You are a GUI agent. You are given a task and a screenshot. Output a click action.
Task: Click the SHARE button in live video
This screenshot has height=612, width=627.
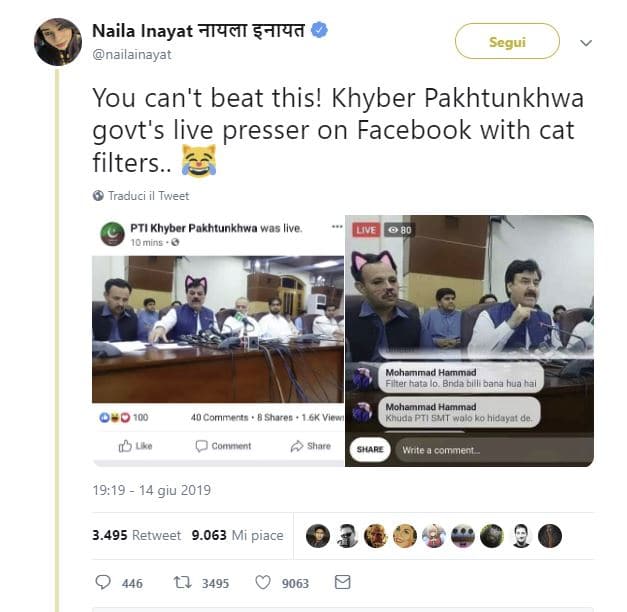[370, 450]
